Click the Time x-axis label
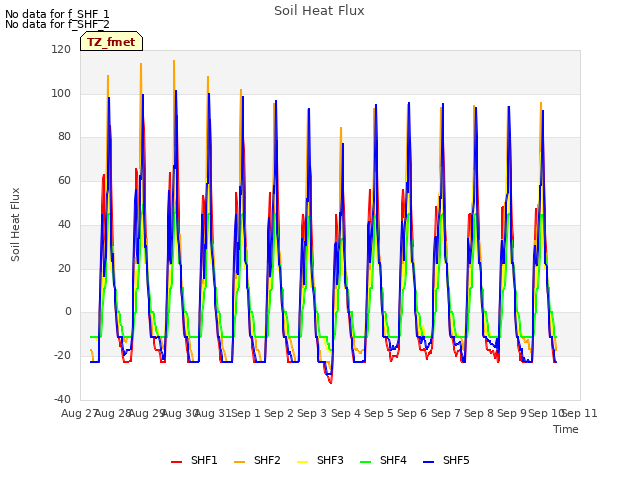Viewport: 640px width, 480px height. coord(566,429)
